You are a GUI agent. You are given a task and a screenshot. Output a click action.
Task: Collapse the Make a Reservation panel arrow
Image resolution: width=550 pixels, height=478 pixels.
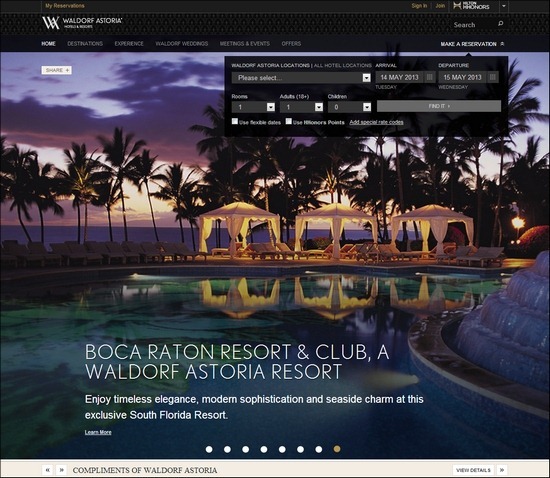tap(502, 44)
